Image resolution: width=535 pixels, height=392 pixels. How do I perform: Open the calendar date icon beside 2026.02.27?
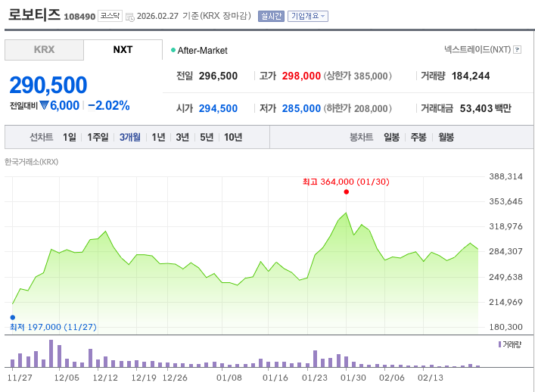[130, 17]
